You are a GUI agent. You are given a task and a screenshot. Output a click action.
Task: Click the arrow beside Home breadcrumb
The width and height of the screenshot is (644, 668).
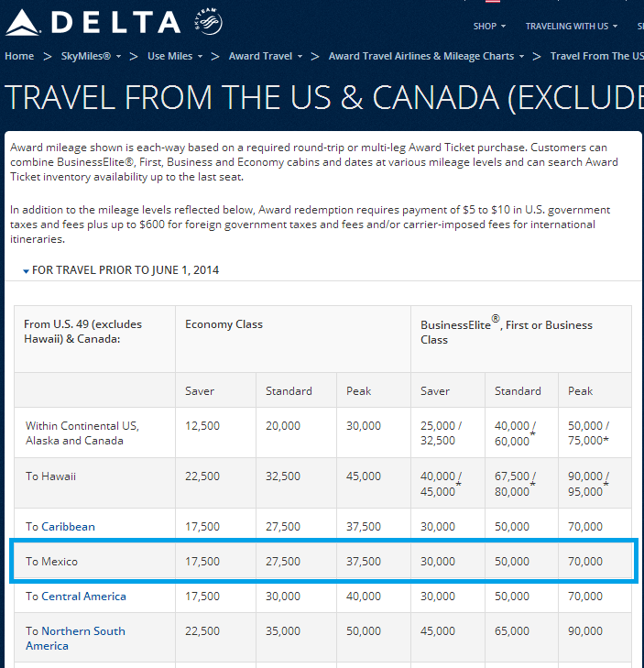coord(48,57)
